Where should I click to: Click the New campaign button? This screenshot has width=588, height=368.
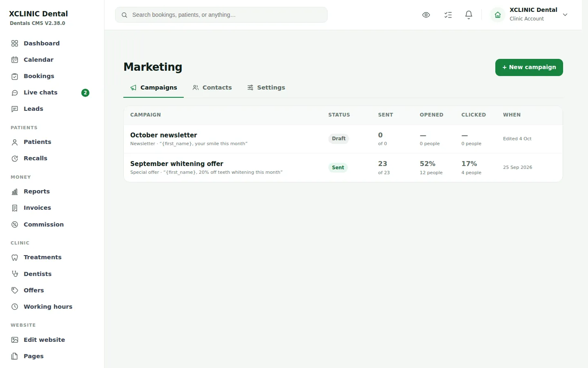click(x=529, y=67)
